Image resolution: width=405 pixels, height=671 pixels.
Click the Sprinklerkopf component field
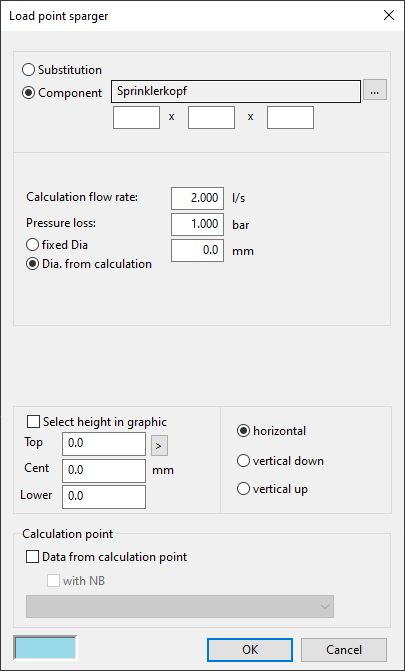pos(236,91)
